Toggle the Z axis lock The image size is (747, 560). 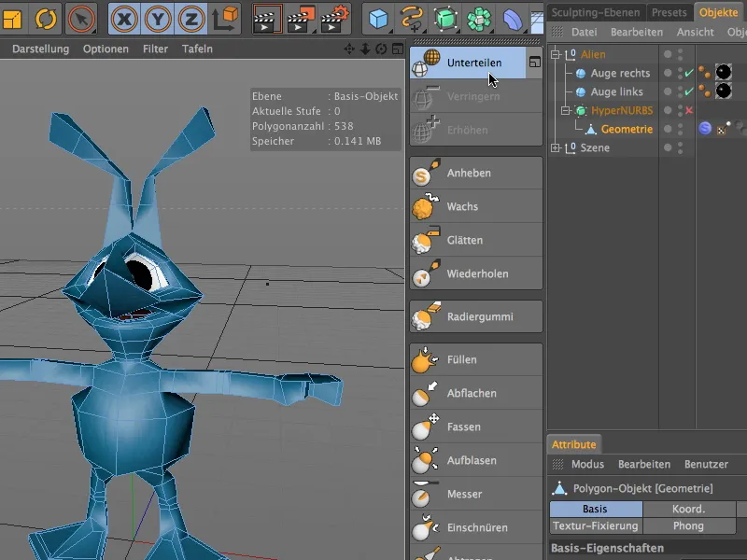191,19
